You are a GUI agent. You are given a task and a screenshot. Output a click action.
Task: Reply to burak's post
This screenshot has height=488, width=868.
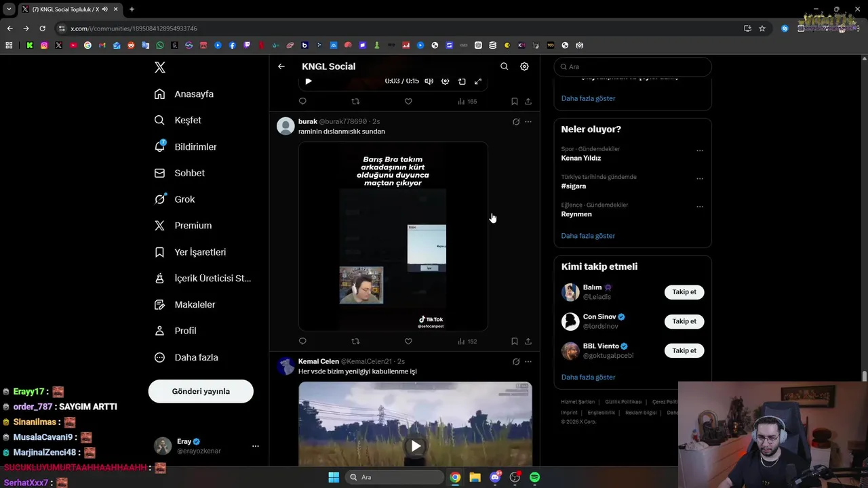pyautogui.click(x=302, y=341)
